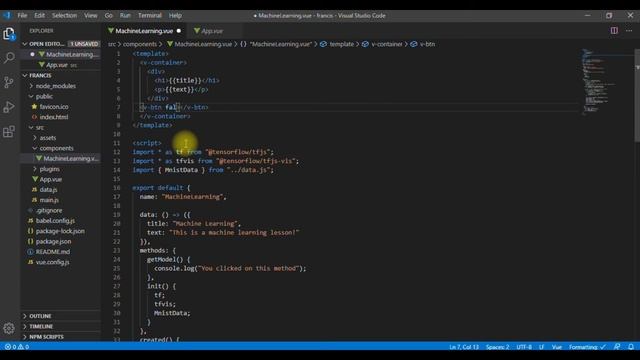Screen dimensions: 640x360
Task: Click the components breadcrumb segment
Action: [x=140, y=44]
